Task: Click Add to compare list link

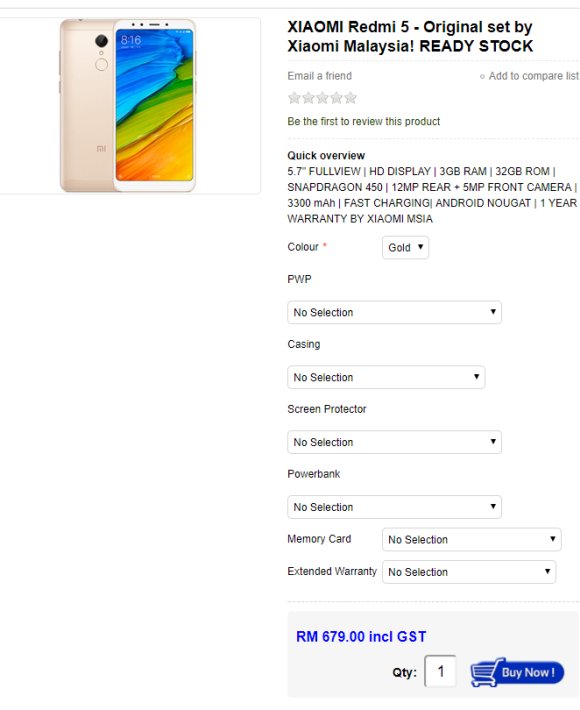Action: click(x=533, y=76)
